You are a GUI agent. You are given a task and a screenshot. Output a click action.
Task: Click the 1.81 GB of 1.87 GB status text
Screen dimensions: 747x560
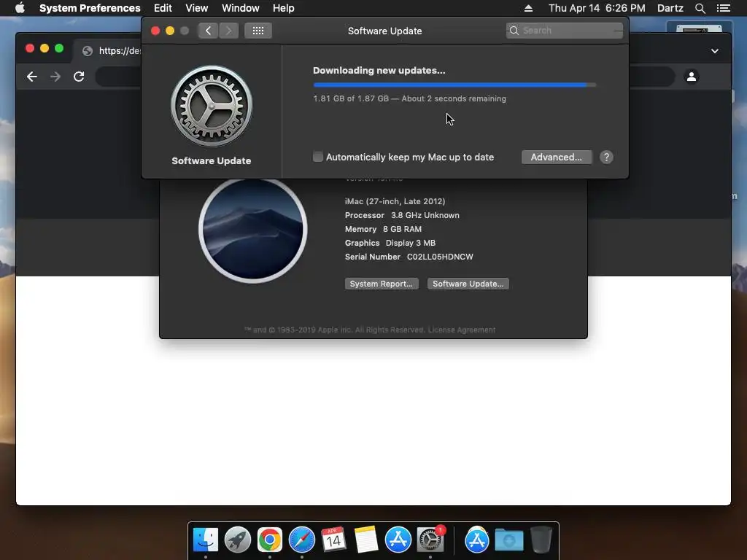(351, 98)
